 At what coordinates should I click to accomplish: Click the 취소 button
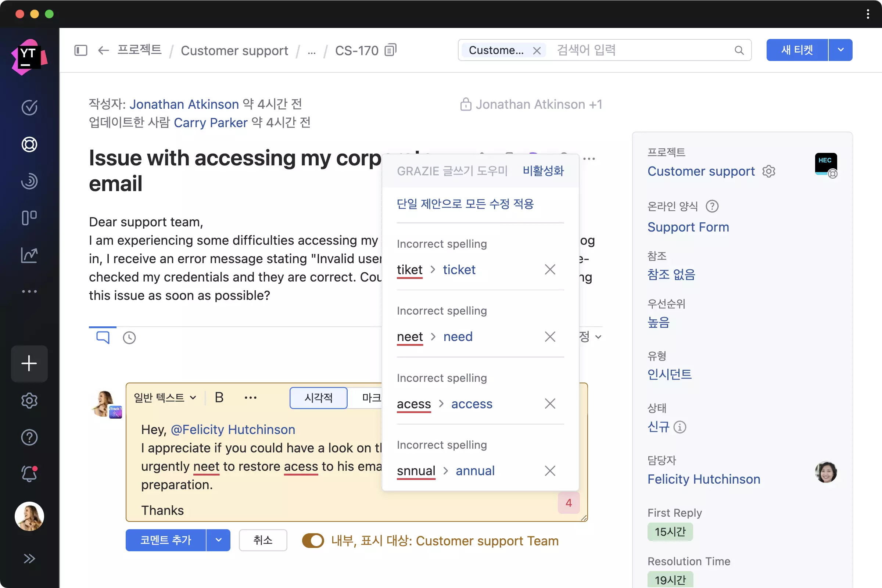[263, 540]
